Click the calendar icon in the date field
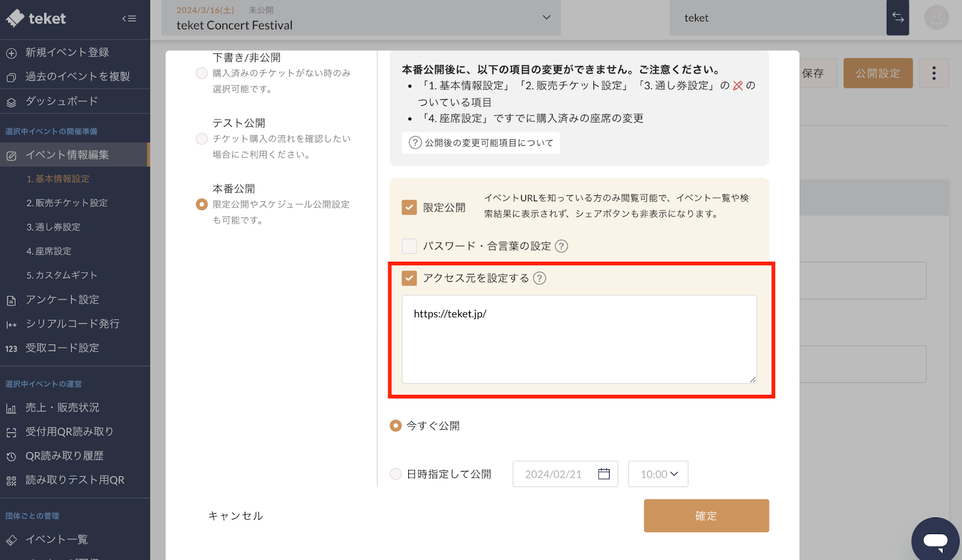Viewport: 962px width, 560px height. (604, 473)
